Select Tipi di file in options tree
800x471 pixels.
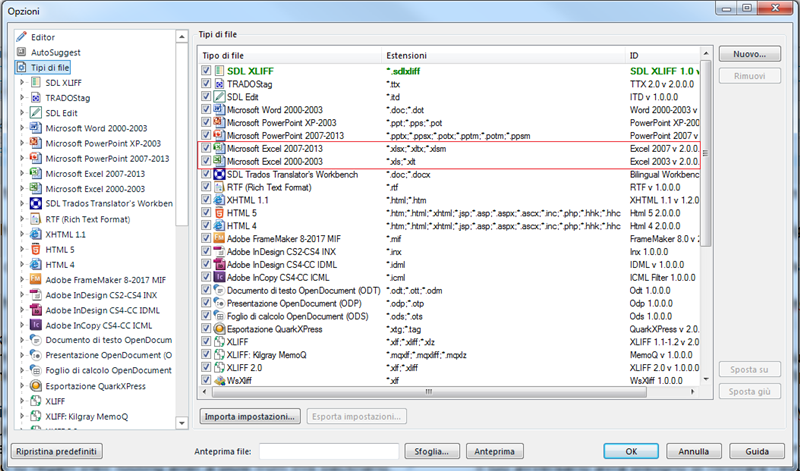(50, 67)
